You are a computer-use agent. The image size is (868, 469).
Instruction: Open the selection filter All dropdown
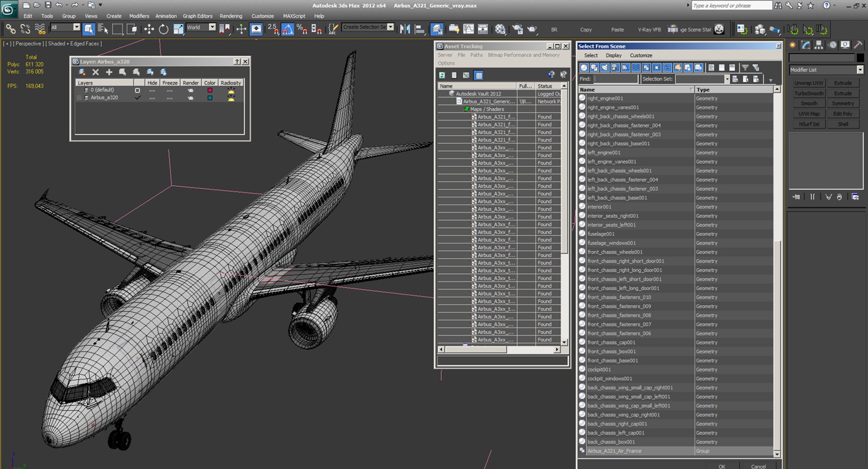pyautogui.click(x=76, y=27)
